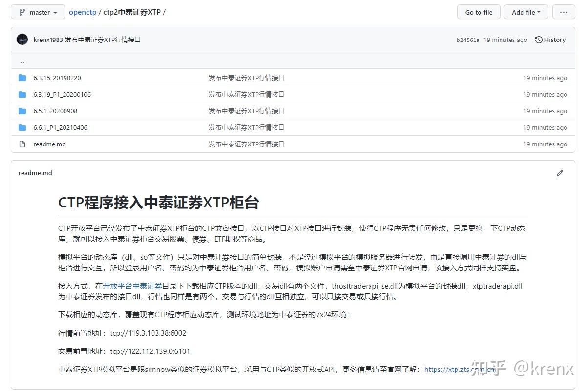Open the openctp repository breadcrumb link
Screen dimensions: 588x392
(x=82, y=12)
